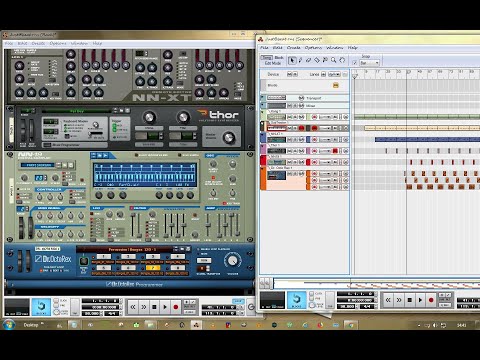The image size is (480, 360).
Task: Select the Pencil tool in Sequencer toolbar
Action: click(300, 60)
